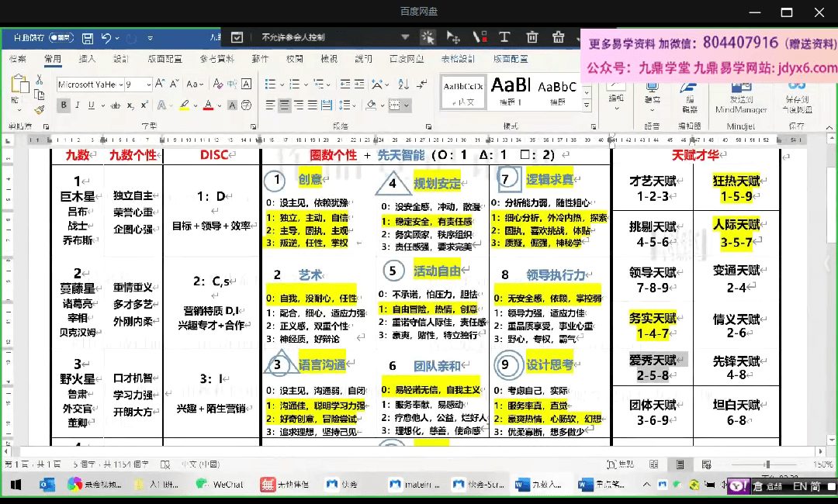Open the font name dropdown

119,85
